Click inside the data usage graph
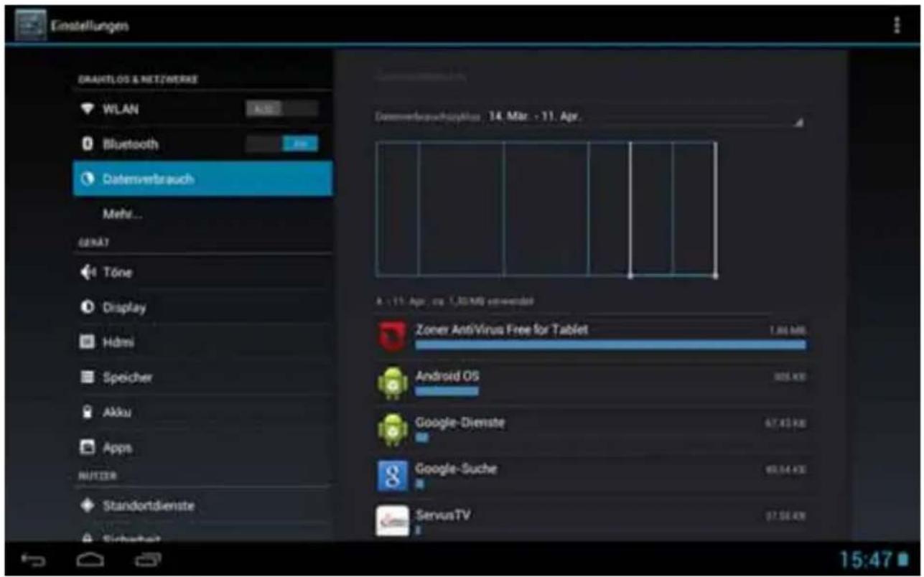Image resolution: width=924 pixels, height=577 pixels. click(546, 209)
